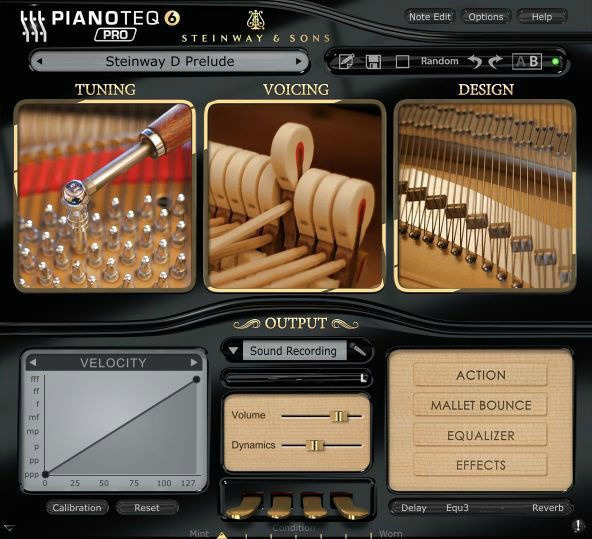Click the Random button
592x539 pixels.
(x=439, y=61)
